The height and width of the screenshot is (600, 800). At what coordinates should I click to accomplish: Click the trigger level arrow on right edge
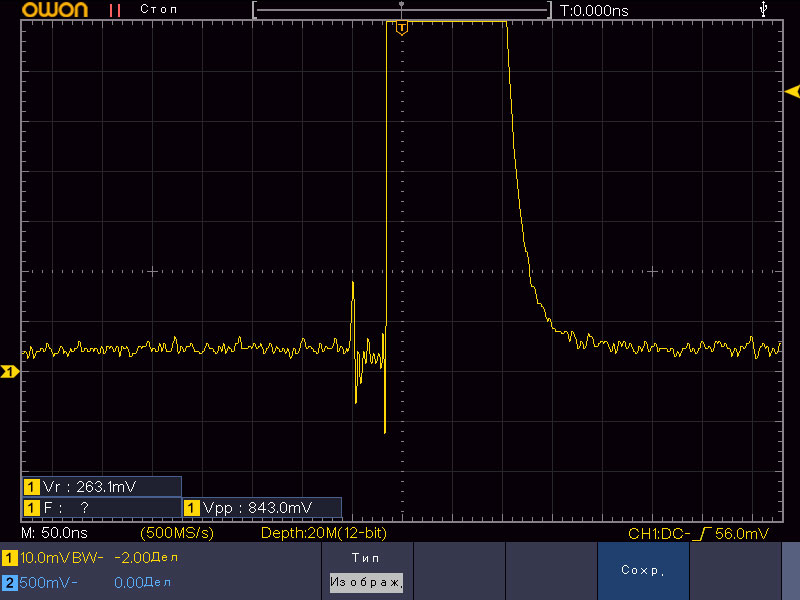click(791, 92)
